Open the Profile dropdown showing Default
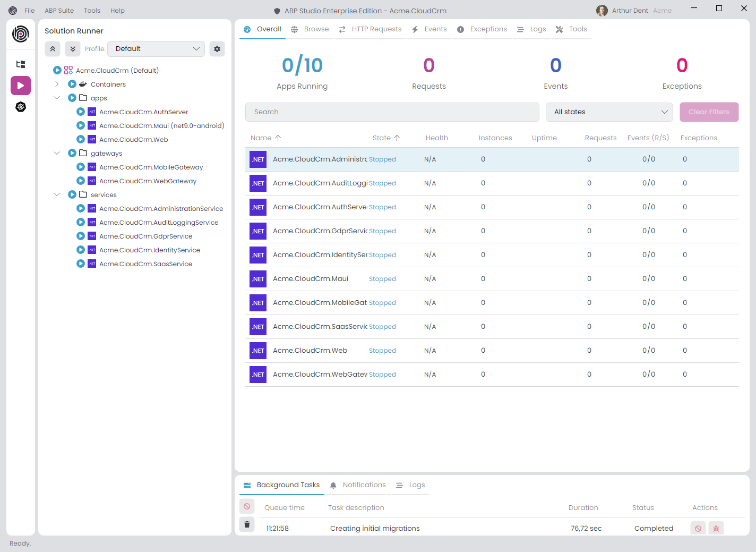Viewport: 756px width, 552px height. coord(156,49)
